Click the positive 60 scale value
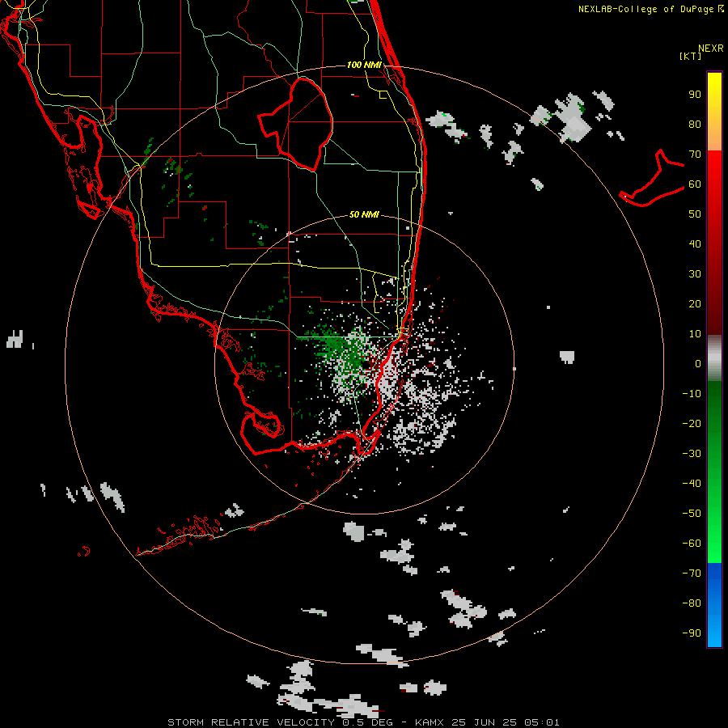728x728 pixels. point(695,184)
